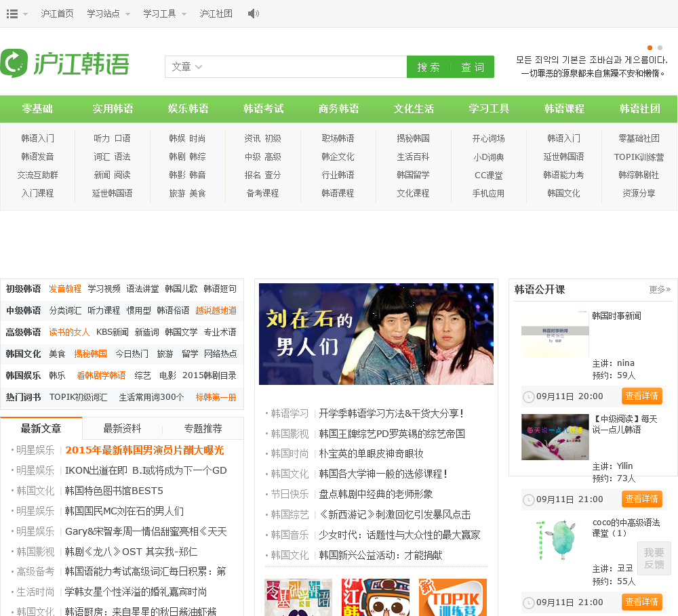The height and width of the screenshot is (616, 678).
Task: Expand the 学习站点 dropdown
Action: tap(108, 14)
